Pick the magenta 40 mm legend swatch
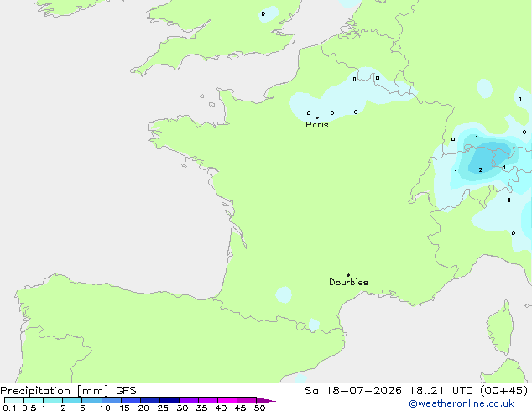 (227, 400)
